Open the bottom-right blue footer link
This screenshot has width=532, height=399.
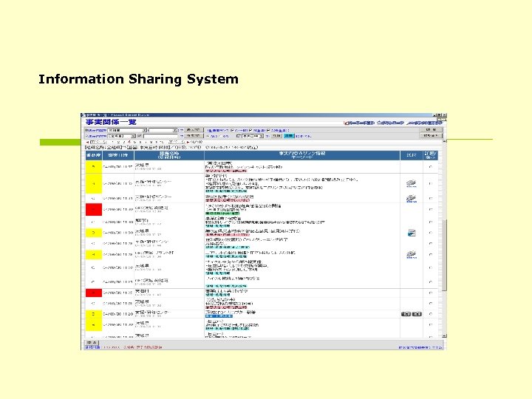point(420,347)
